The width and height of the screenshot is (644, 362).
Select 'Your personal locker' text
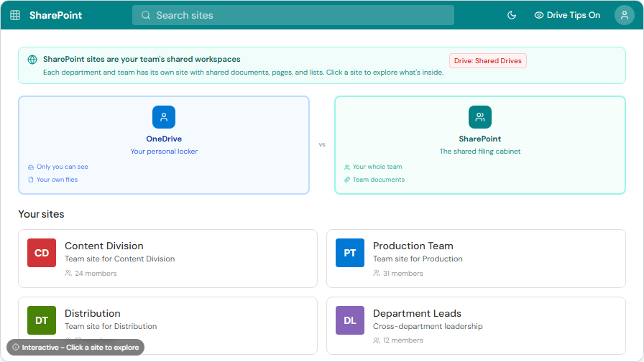pos(164,151)
